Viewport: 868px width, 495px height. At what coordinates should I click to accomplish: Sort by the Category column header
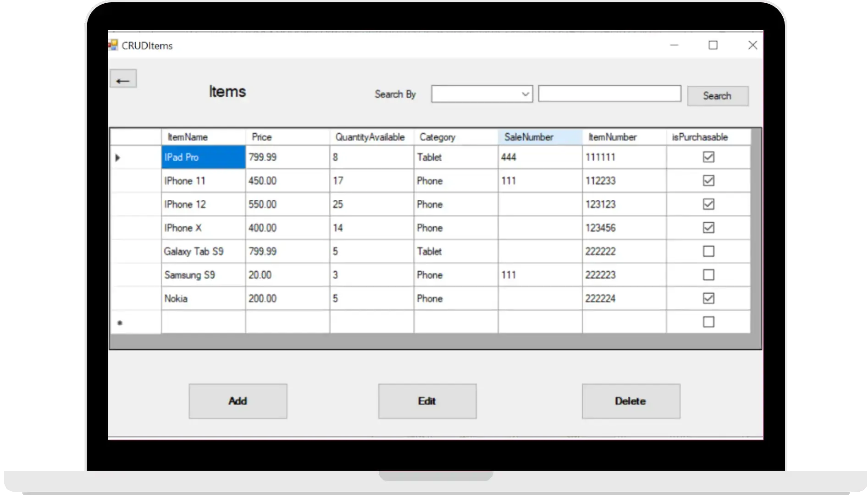(456, 137)
